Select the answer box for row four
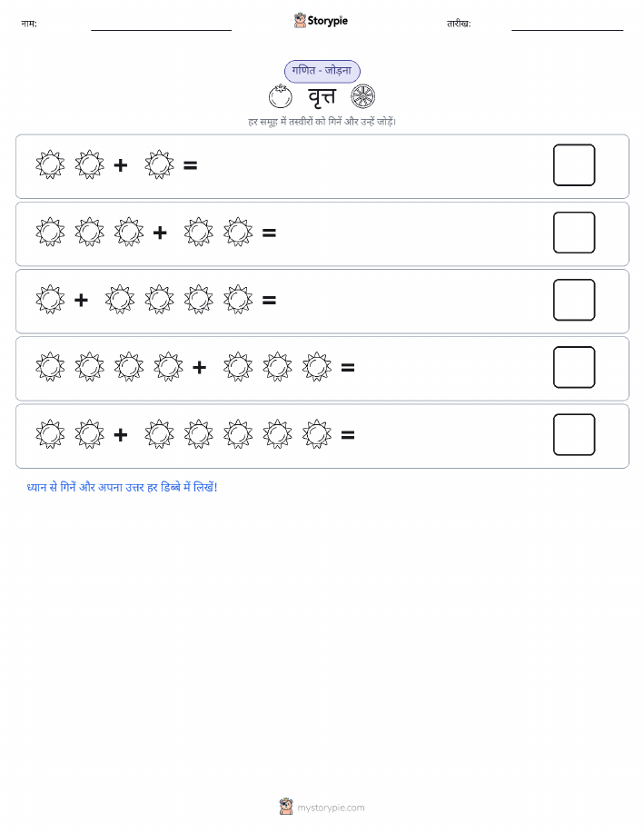This screenshot has height=833, width=644. point(574,367)
